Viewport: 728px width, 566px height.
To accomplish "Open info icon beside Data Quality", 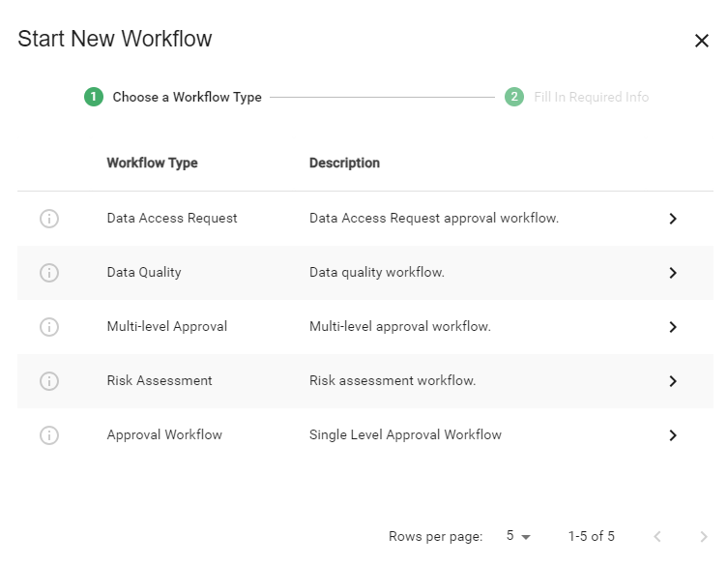I will pyautogui.click(x=49, y=273).
